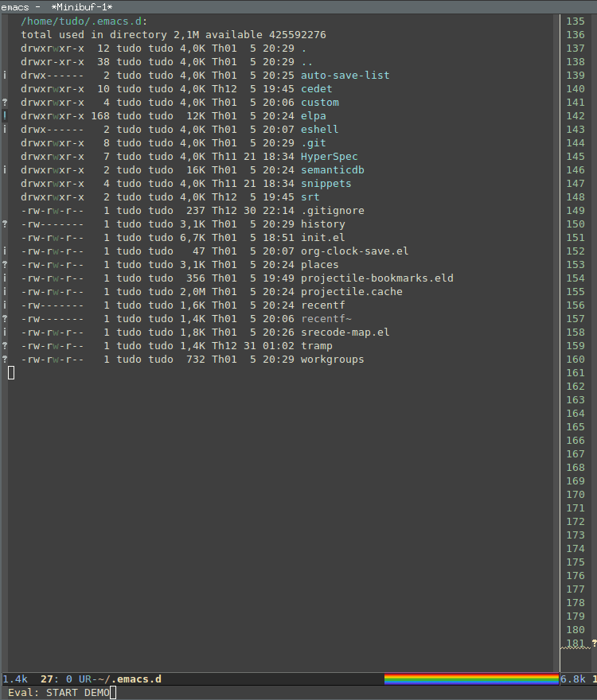Select the .gitignore file

click(333, 211)
